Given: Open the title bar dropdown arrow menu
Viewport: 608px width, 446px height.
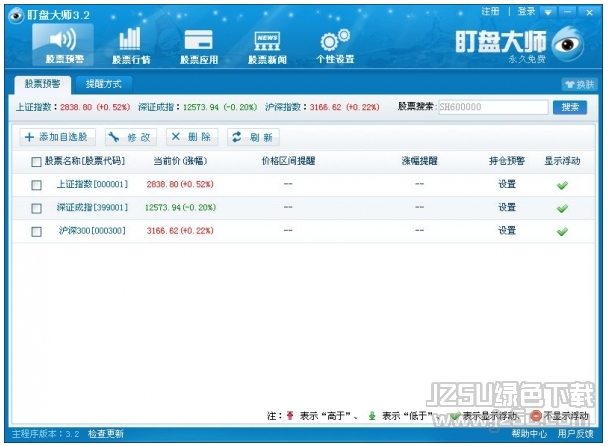Looking at the screenshot, I should [x=548, y=13].
